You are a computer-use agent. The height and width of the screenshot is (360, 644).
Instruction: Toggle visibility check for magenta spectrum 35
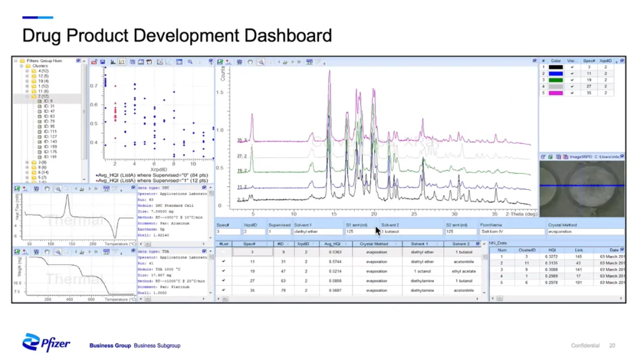pos(572,93)
